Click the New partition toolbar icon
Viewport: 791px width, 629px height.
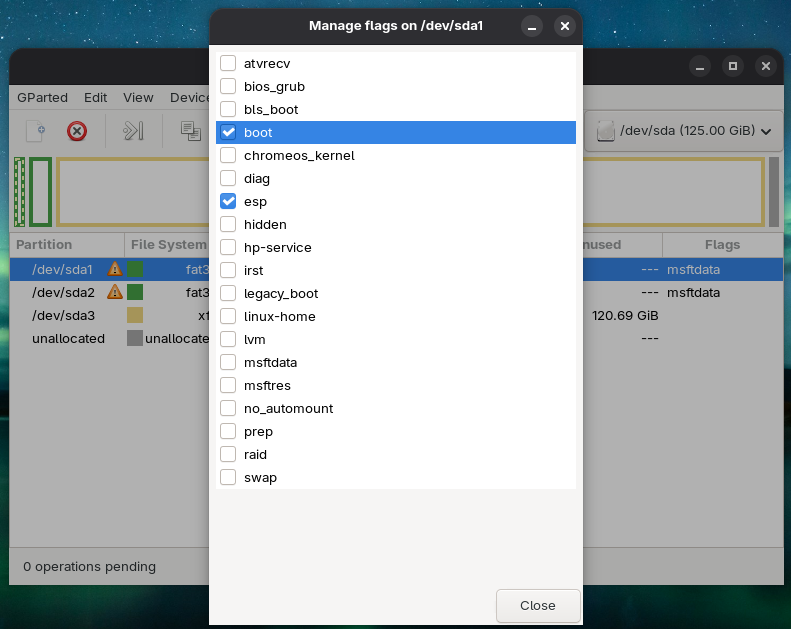click(x=36, y=131)
